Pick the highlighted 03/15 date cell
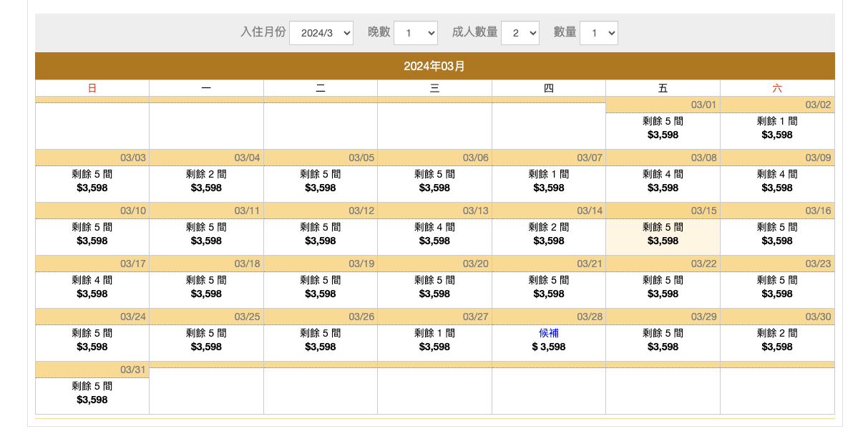 pos(663,234)
